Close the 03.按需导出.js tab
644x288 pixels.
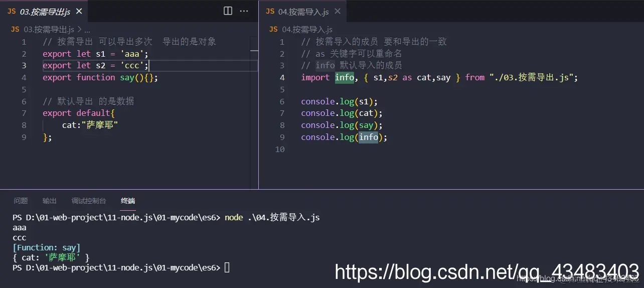pos(79,11)
